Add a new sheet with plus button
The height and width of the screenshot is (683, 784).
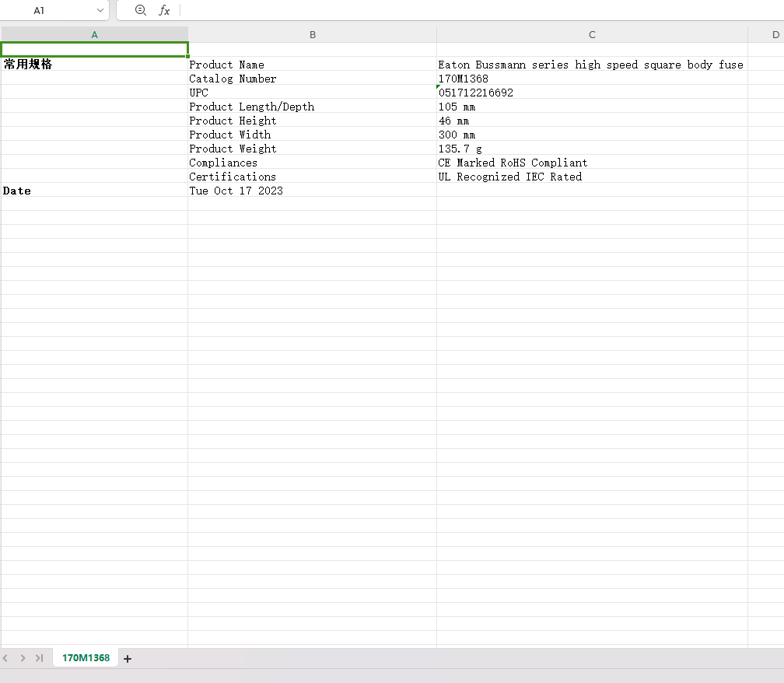point(128,659)
